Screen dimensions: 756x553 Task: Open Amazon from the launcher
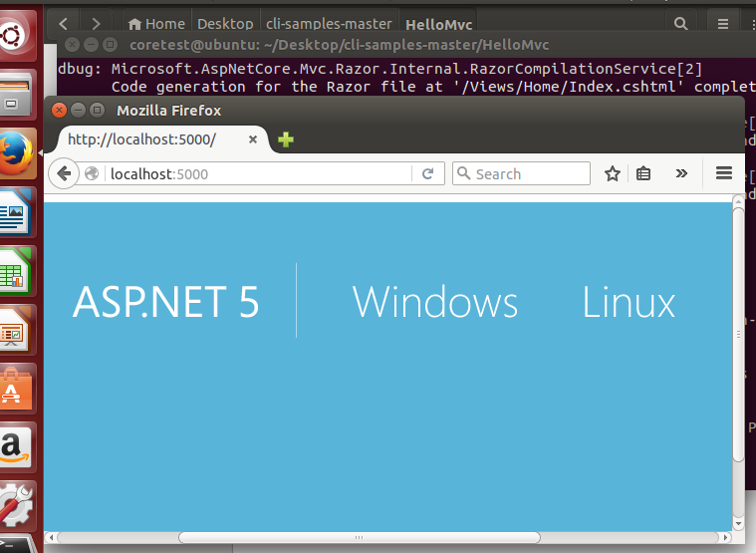pyautogui.click(x=15, y=447)
